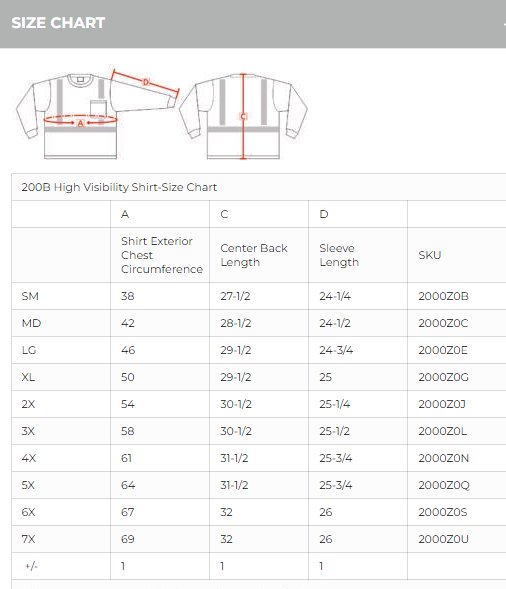The width and height of the screenshot is (506, 589).
Task: Click the LG chest value 46
Action: [128, 350]
